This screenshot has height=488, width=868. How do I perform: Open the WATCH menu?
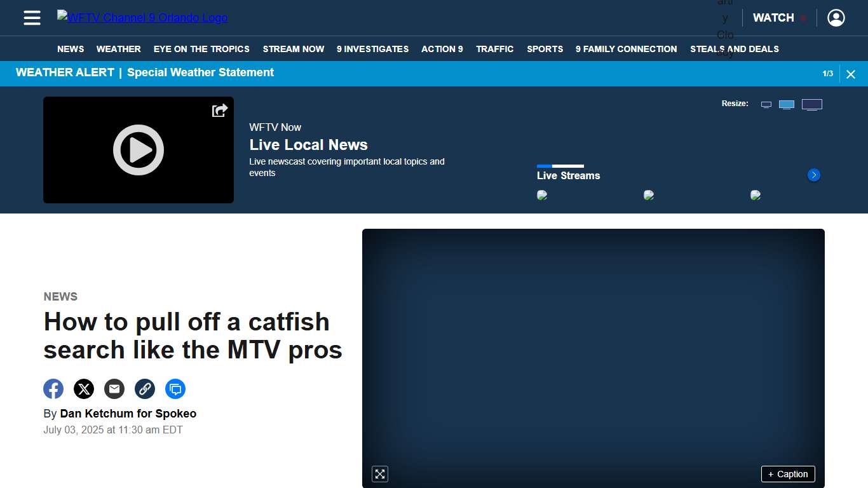point(773,18)
